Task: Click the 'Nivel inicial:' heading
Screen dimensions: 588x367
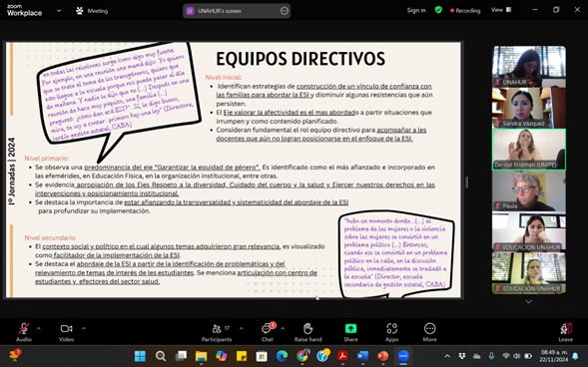Action: point(224,77)
